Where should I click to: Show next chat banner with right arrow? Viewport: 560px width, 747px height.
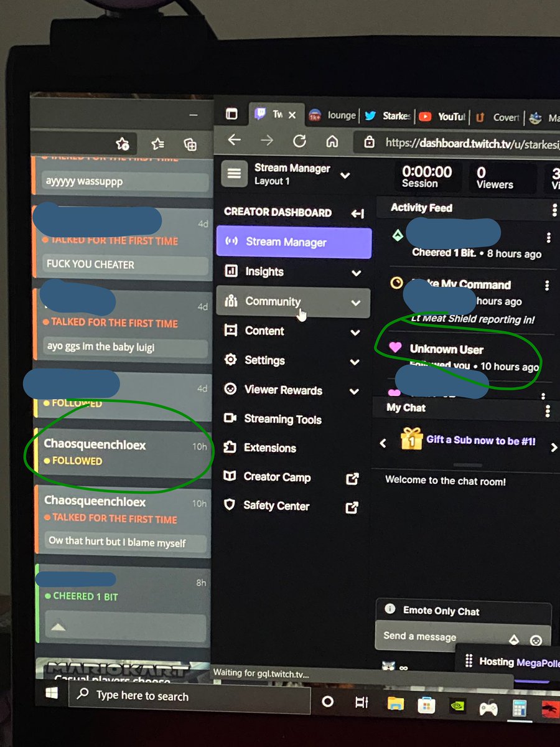[554, 447]
